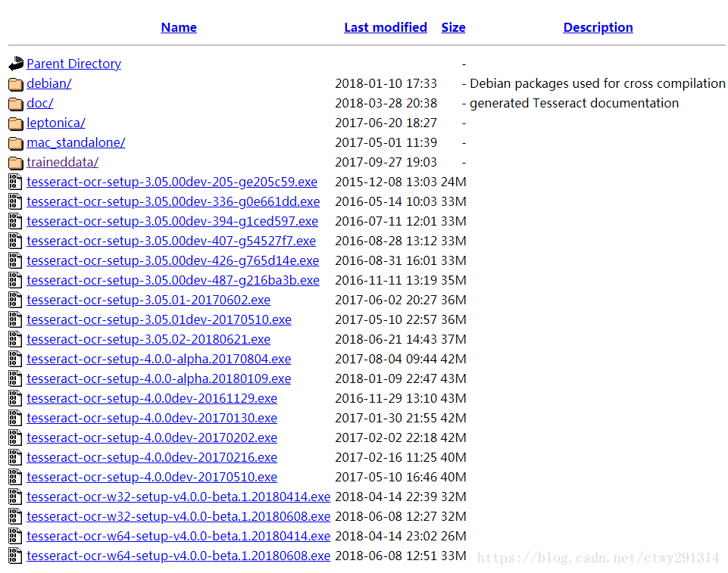Sort listing by the Description header
Screen dimensions: 728x573
pos(598,27)
